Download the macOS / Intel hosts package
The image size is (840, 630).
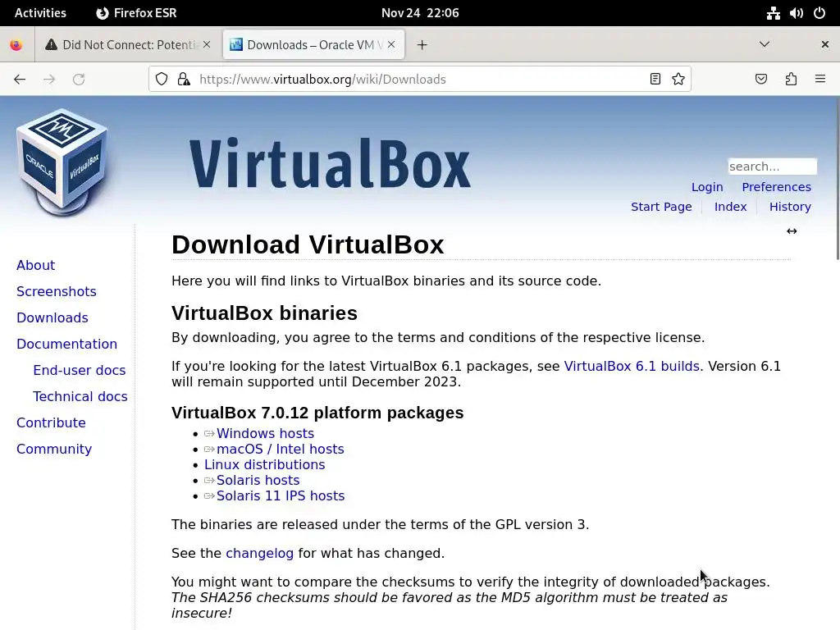click(281, 449)
